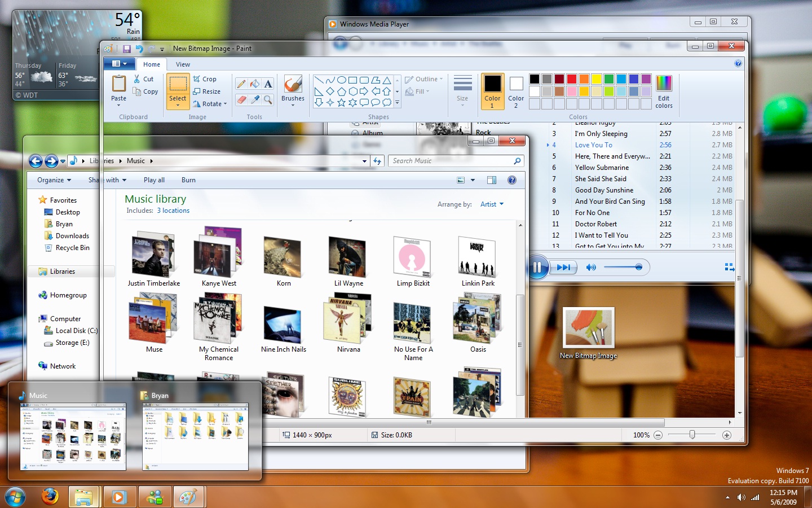The width and height of the screenshot is (812, 508).
Task: Choose the yellow swatch in Paint palette
Action: click(597, 79)
